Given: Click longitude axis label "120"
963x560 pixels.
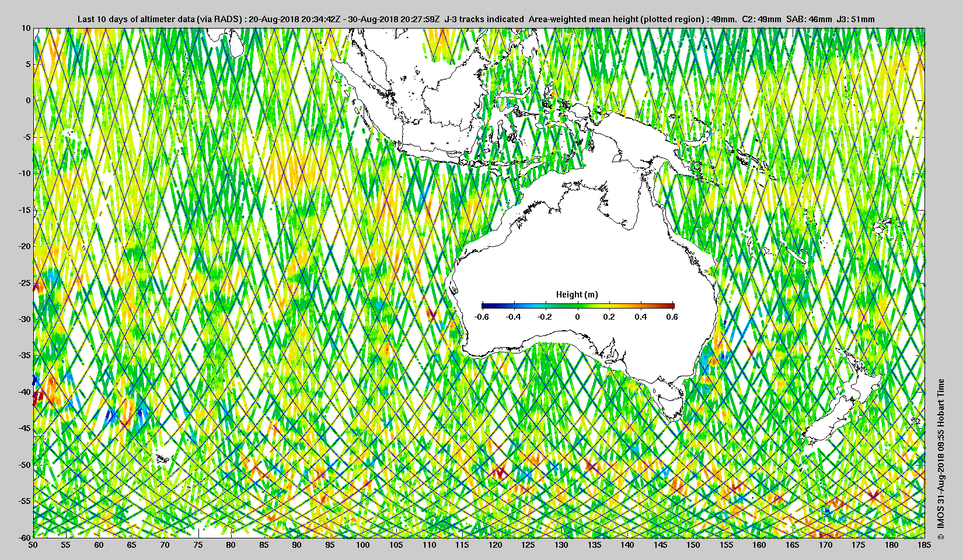Looking at the screenshot, I should point(496,545).
